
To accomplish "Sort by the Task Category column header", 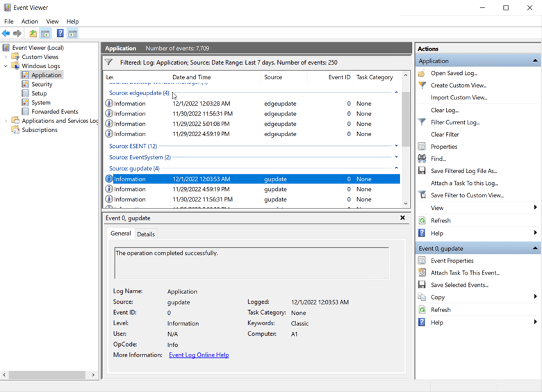I will 376,77.
